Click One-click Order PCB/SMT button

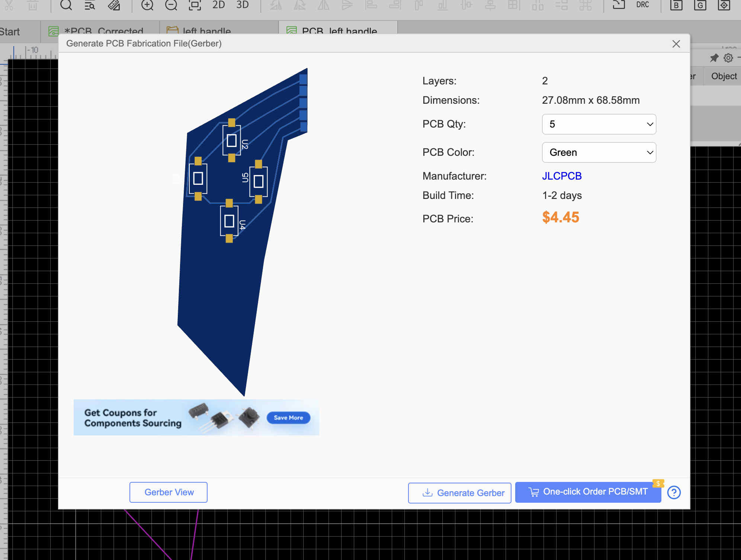pyautogui.click(x=588, y=492)
